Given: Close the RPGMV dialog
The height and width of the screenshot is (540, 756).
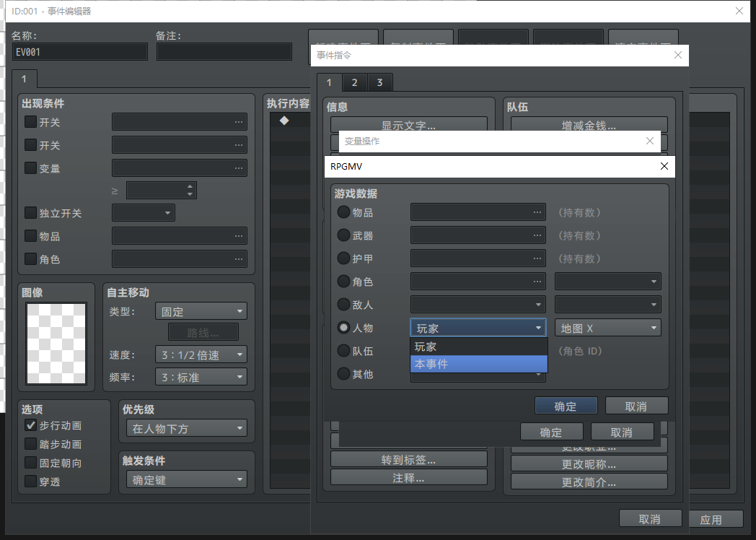Looking at the screenshot, I should (664, 167).
